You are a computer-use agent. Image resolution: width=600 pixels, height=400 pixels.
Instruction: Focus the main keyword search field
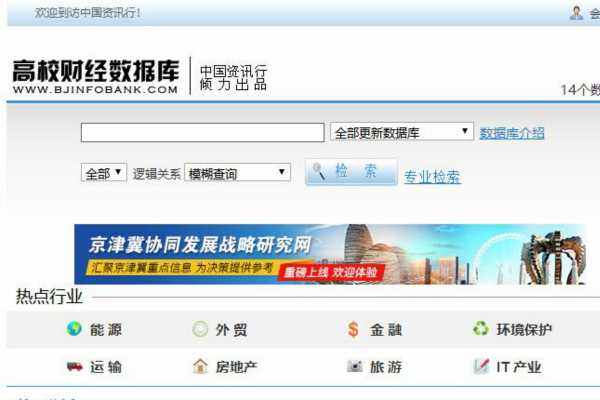point(202,132)
